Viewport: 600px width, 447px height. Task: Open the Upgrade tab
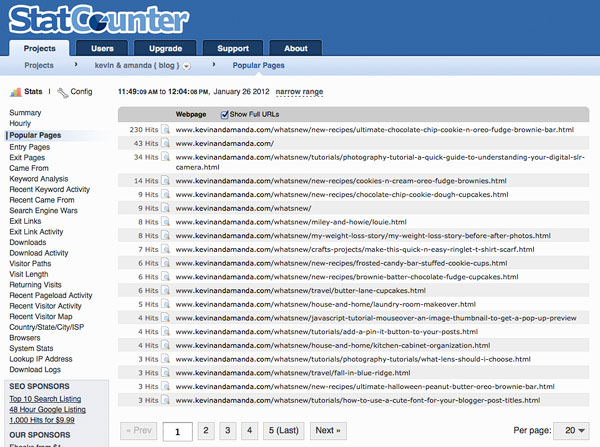click(165, 49)
